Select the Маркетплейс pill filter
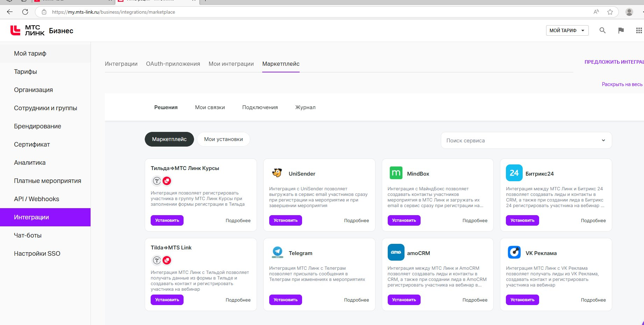 169,139
